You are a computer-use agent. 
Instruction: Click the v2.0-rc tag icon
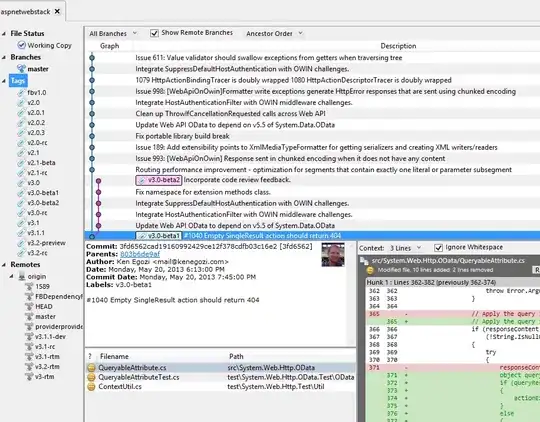point(21,143)
